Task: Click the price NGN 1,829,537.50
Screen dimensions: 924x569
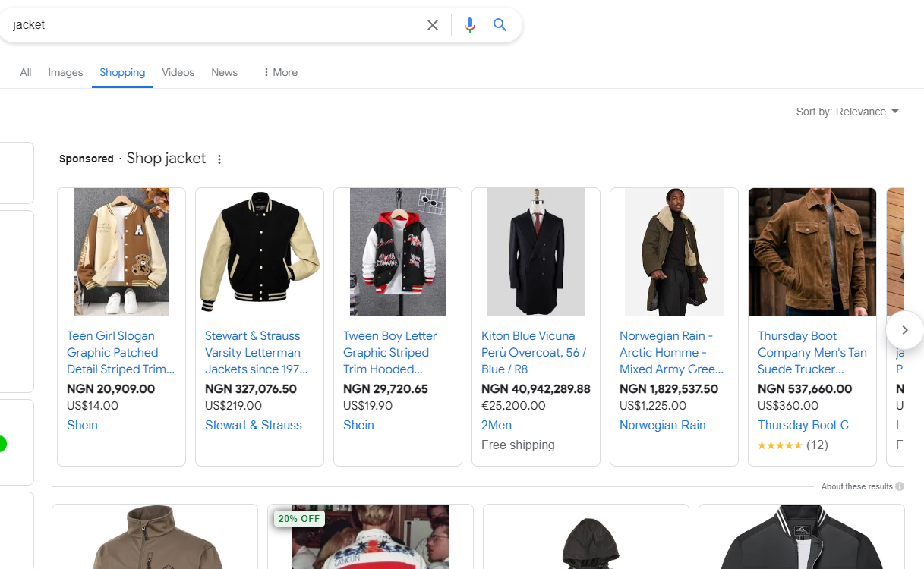Action: tap(669, 389)
